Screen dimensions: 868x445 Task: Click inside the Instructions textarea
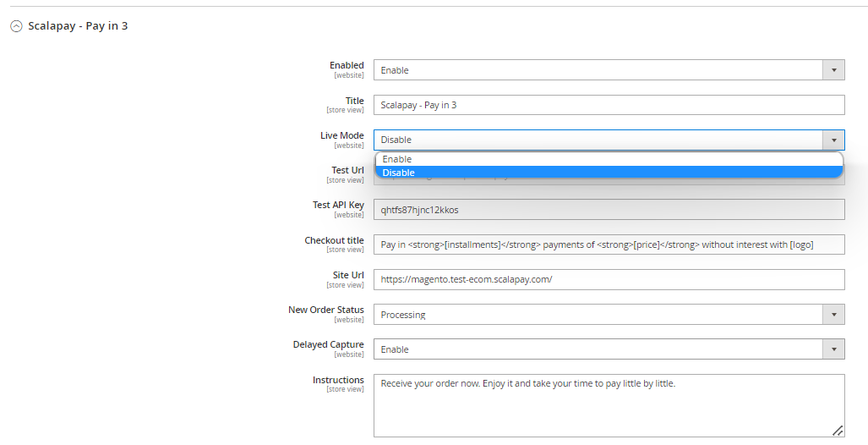609,405
